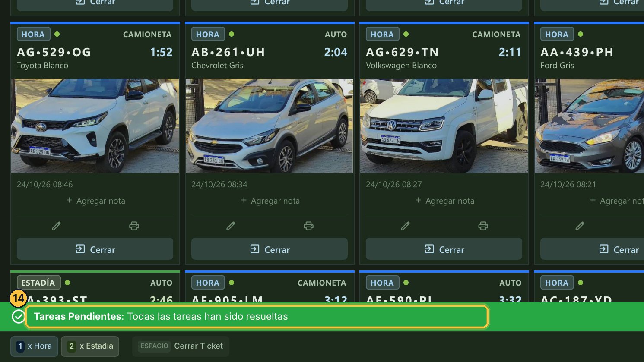Click the plate number AB·261·UH
The image size is (644, 362).
228,52
